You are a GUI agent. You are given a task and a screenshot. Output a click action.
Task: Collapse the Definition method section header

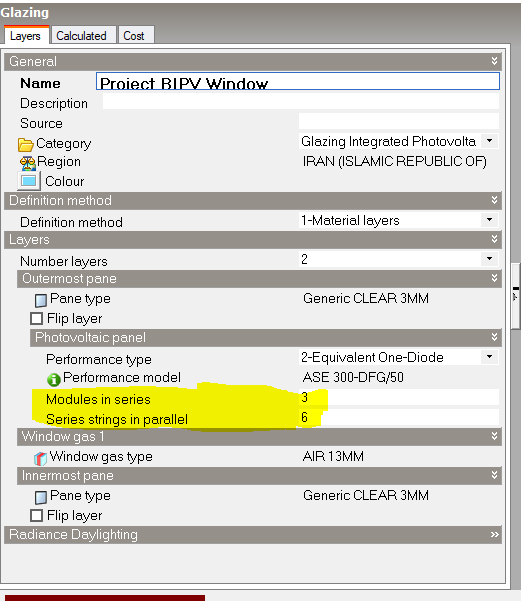[494, 200]
